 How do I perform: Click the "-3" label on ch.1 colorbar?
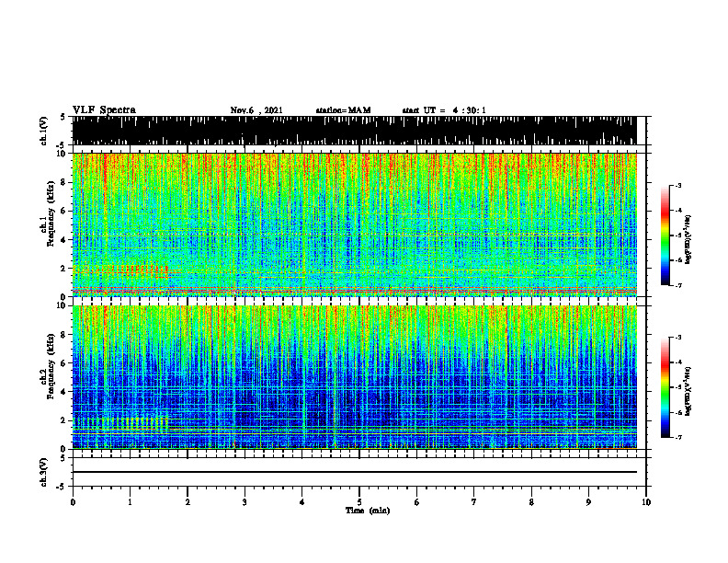pyautogui.click(x=677, y=185)
